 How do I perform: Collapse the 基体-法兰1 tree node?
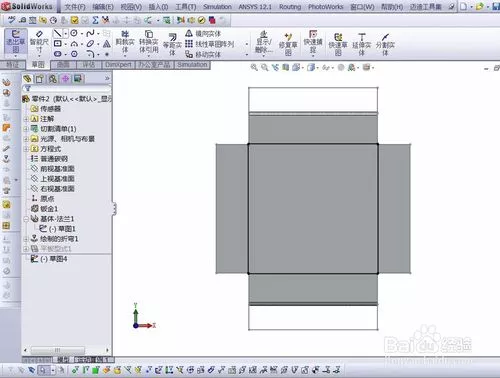coord(26,219)
